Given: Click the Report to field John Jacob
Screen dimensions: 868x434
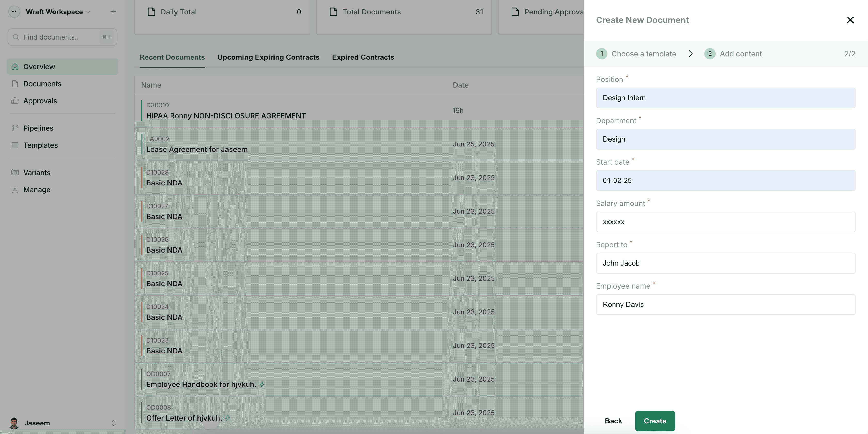Looking at the screenshot, I should click(726, 263).
